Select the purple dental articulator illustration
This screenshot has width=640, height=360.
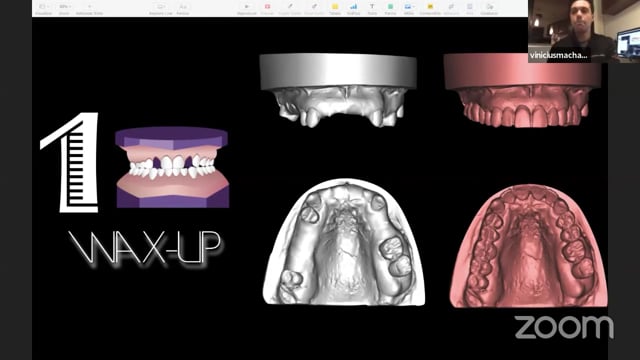point(172,167)
